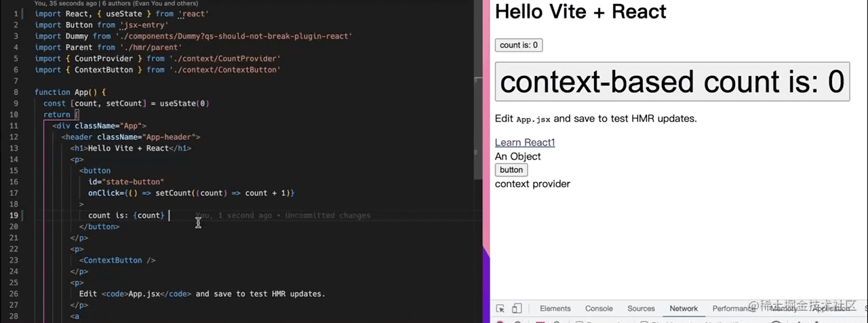Image resolution: width=868 pixels, height=323 pixels.
Task: Follow the Learn React1 link
Action: [525, 142]
